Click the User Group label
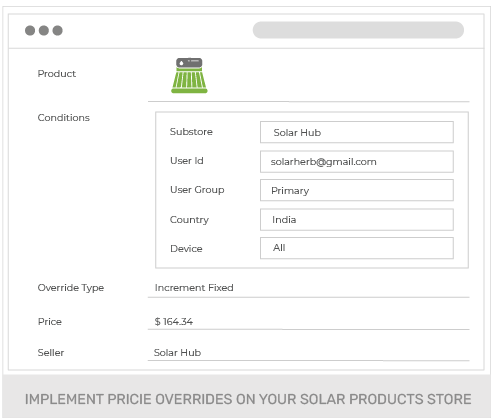This screenshot has width=494, height=420. (197, 190)
